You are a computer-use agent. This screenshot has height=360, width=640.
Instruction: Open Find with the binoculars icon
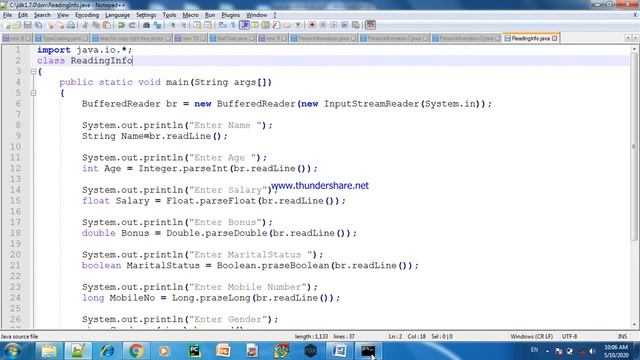click(146, 25)
